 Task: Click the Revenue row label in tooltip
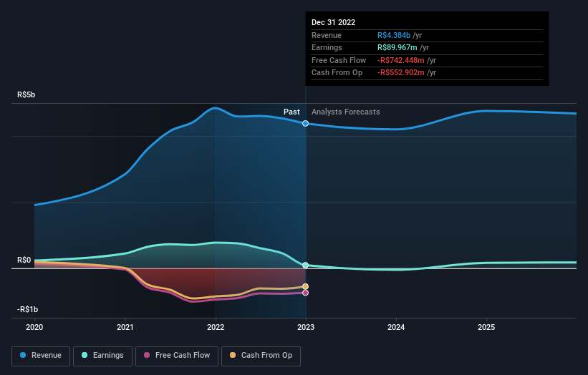pyautogui.click(x=327, y=35)
